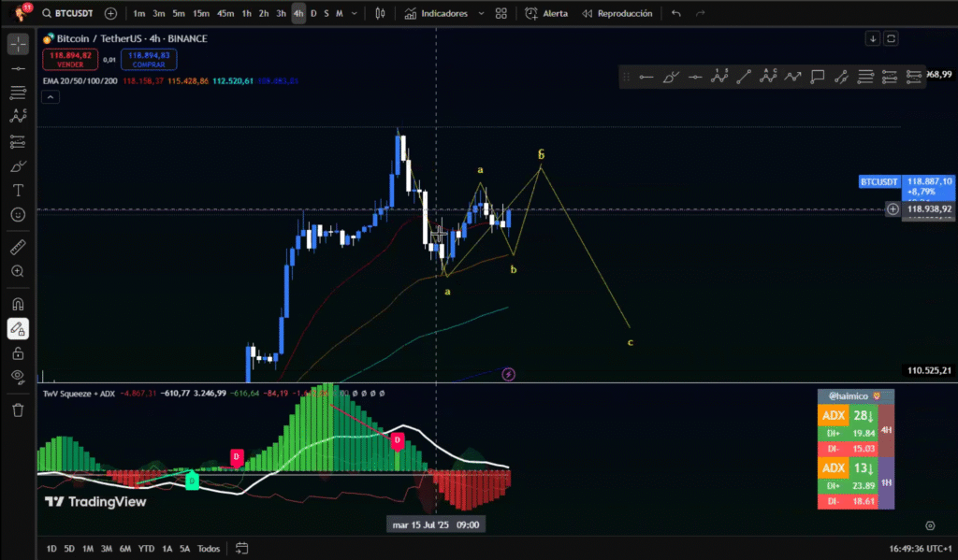Choose the Elliott correction ABC wave tool
The image size is (958, 560).
(x=768, y=77)
